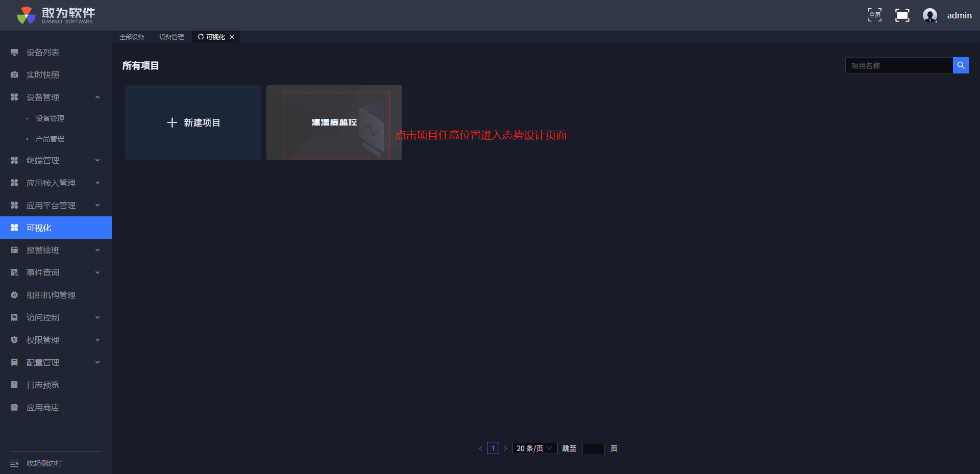Screen dimensions: 980x474
Task: Collapse the 设备管理 sidebar group
Action: (97, 97)
